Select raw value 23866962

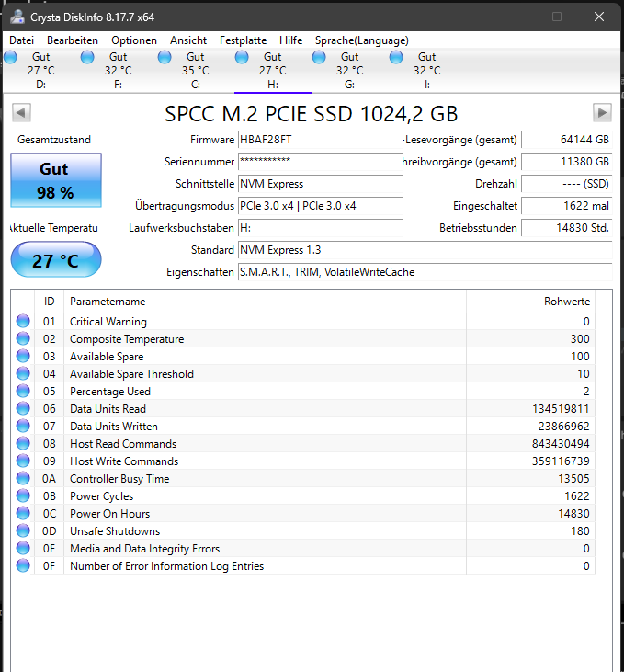pos(563,426)
